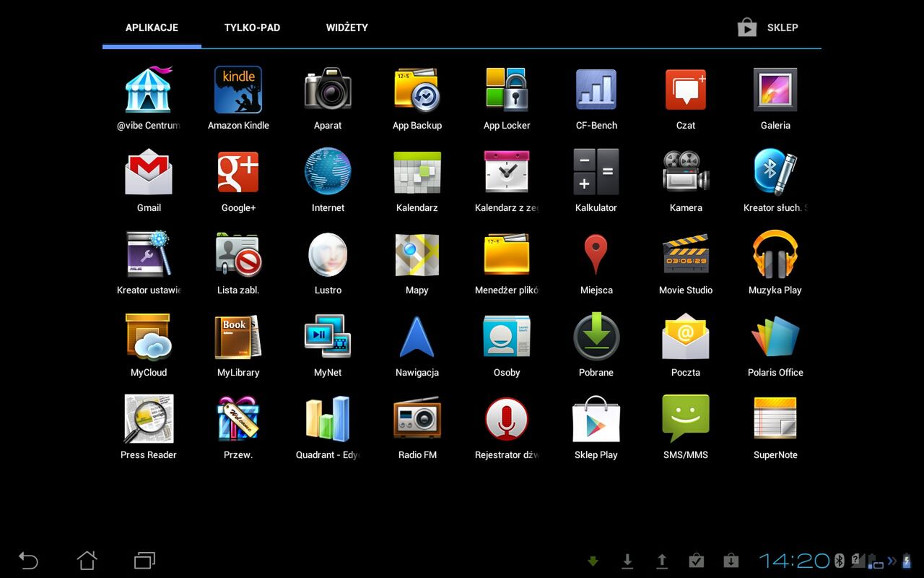
Task: Launch the Internet browser
Action: pos(328,172)
